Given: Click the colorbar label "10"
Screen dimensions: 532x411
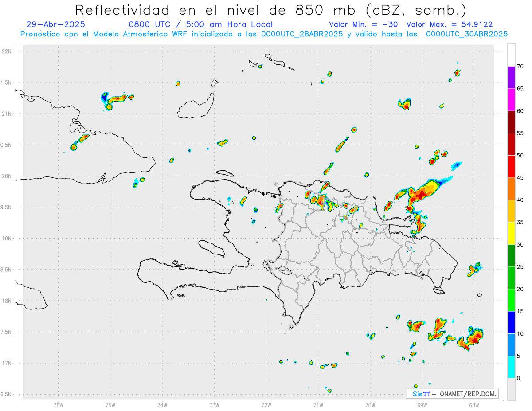Looking at the screenshot, I should [520, 334].
